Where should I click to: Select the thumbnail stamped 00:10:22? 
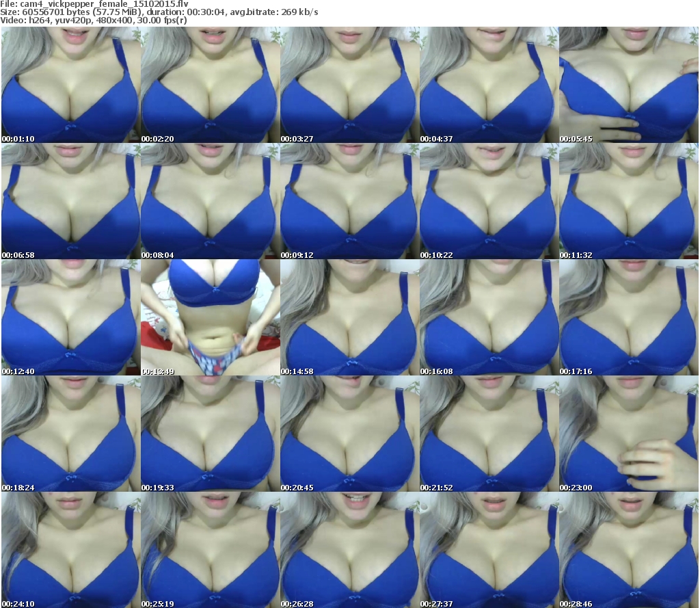[x=489, y=201]
